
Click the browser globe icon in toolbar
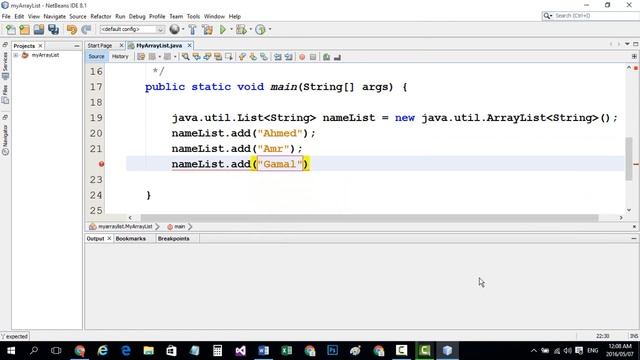(x=175, y=29)
